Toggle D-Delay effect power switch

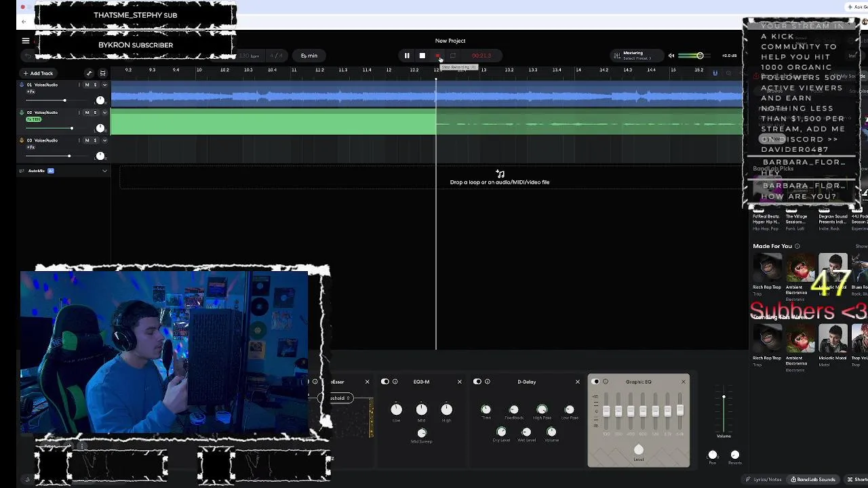pyautogui.click(x=477, y=382)
